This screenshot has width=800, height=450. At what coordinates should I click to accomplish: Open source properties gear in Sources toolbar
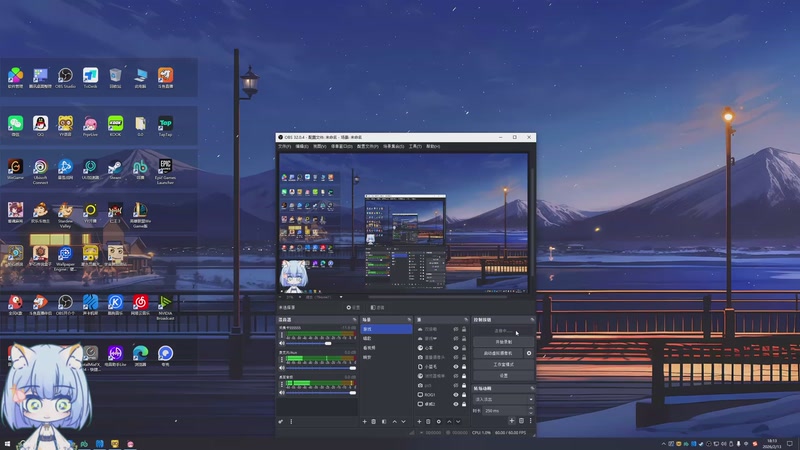pyautogui.click(x=439, y=421)
